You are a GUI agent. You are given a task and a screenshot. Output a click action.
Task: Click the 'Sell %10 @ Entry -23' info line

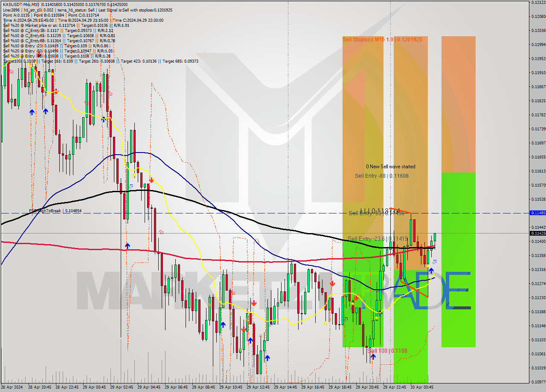(56, 46)
